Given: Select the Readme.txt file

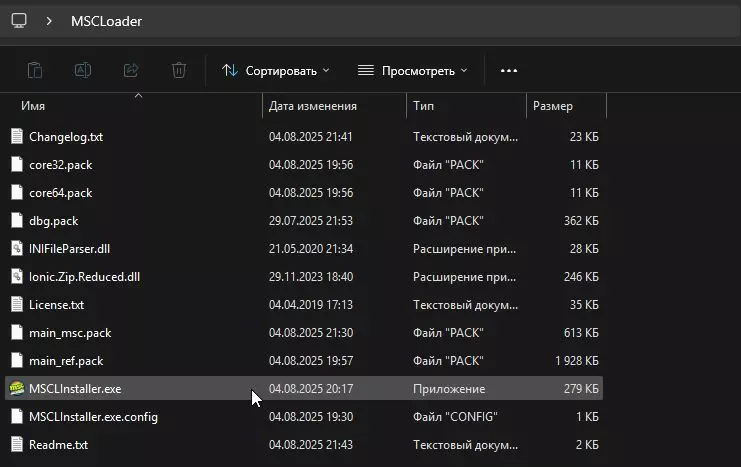Looking at the screenshot, I should pos(59,444).
